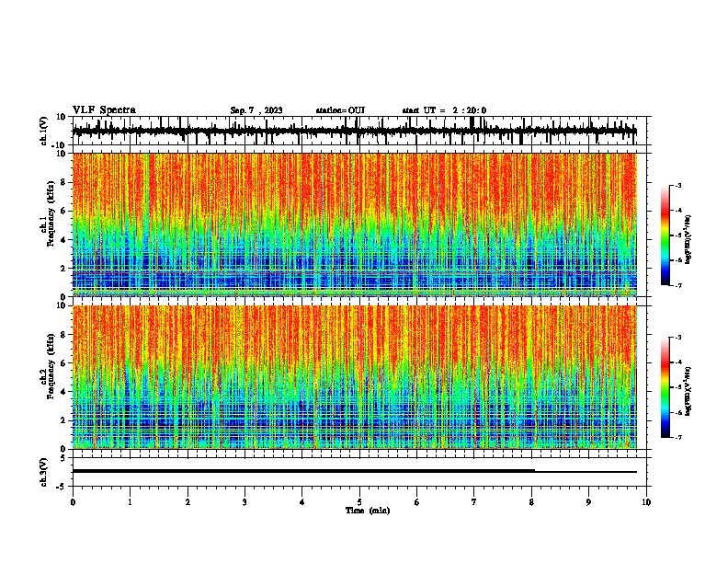This screenshot has width=728, height=563.
Task: Click the "-3" value atop ch.1 colorbar
Action: (678, 185)
